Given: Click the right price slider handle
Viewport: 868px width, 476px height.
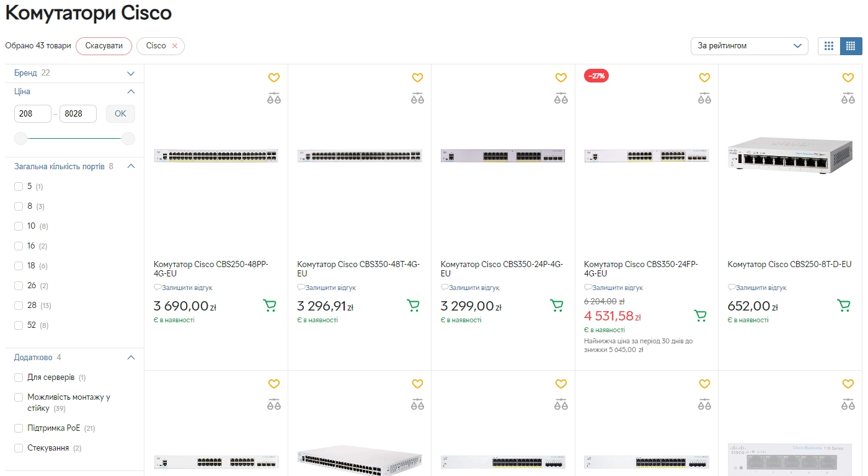Looking at the screenshot, I should (x=128, y=139).
